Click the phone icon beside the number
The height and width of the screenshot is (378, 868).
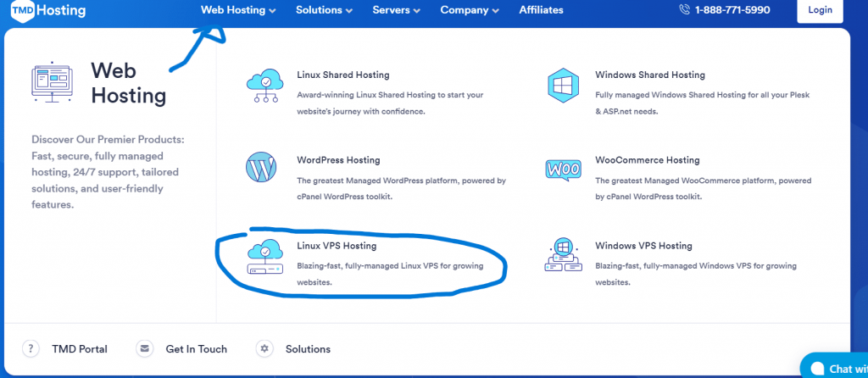click(685, 10)
